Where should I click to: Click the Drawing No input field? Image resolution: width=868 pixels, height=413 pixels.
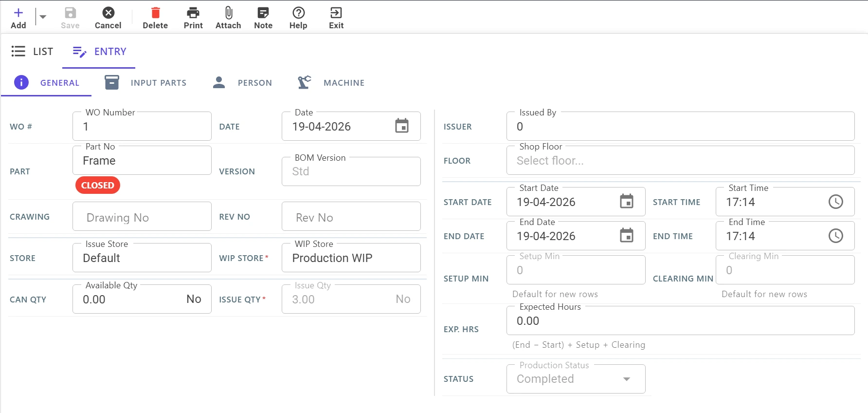pyautogui.click(x=142, y=217)
